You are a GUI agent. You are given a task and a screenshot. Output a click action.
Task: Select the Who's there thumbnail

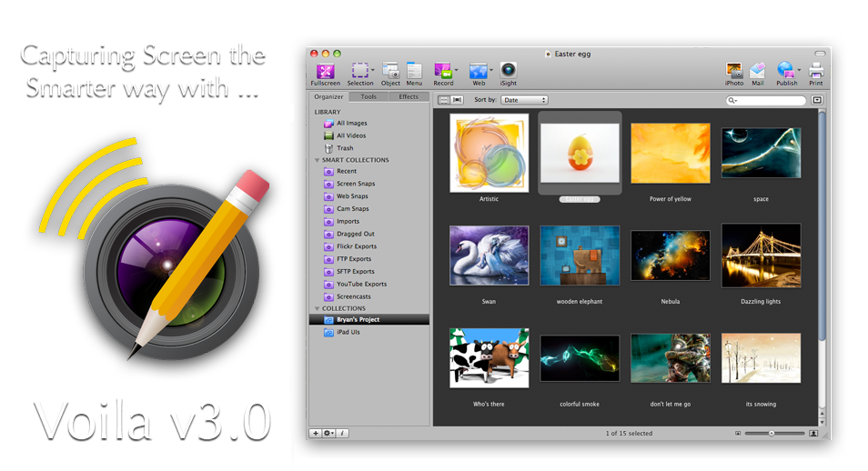point(489,358)
